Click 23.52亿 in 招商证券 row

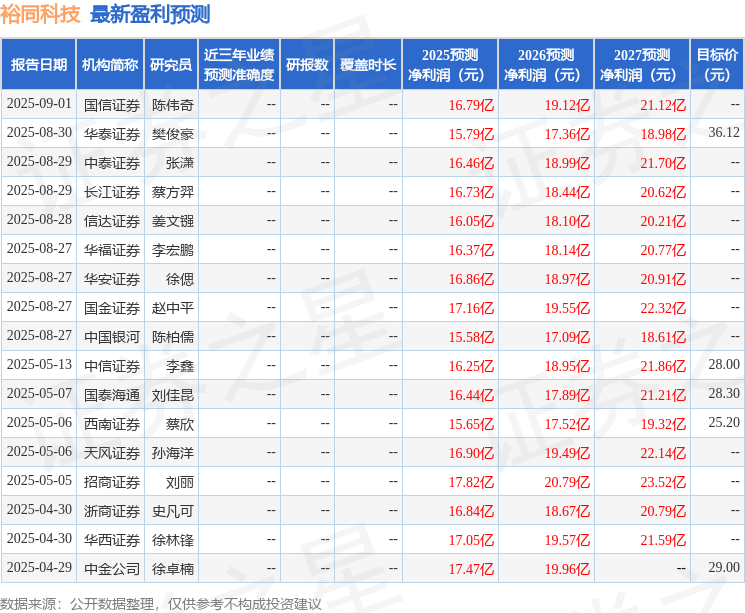[x=663, y=481]
